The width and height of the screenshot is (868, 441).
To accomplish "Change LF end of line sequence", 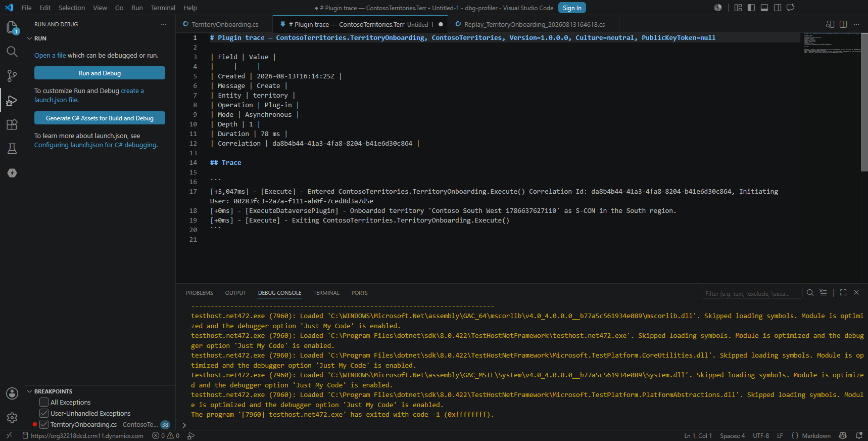I will (x=780, y=435).
